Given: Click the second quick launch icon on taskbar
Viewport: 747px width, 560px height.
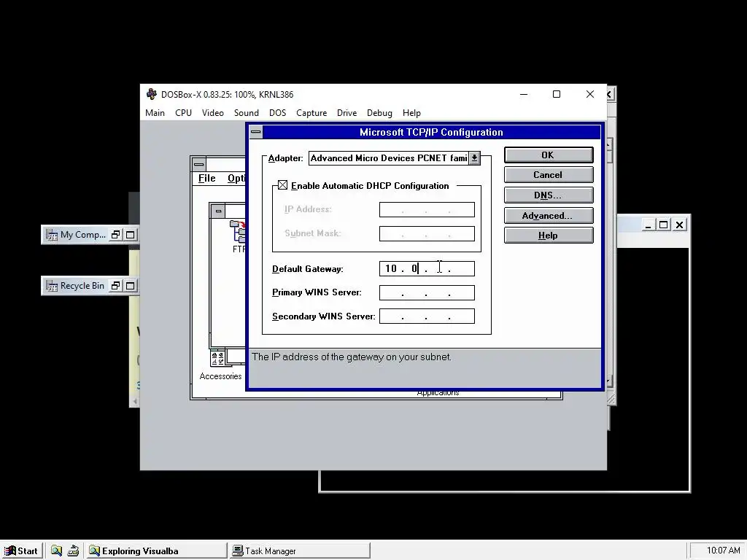Looking at the screenshot, I should tap(73, 551).
